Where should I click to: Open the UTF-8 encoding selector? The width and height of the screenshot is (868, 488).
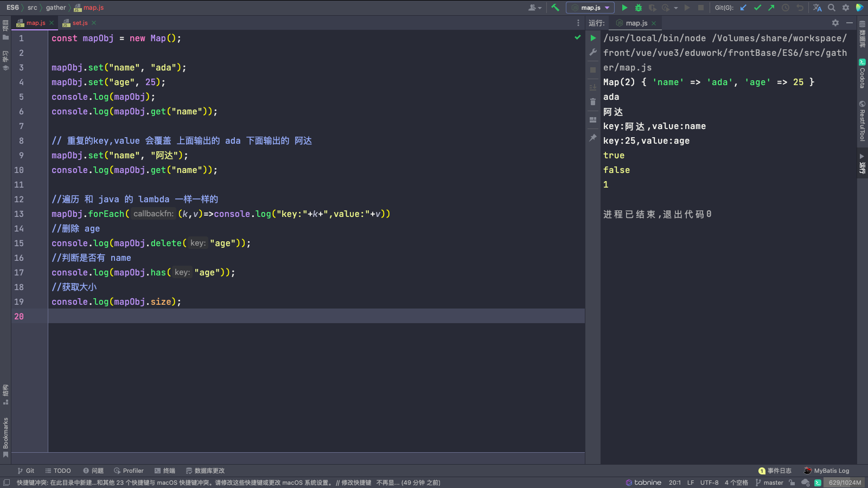709,483
